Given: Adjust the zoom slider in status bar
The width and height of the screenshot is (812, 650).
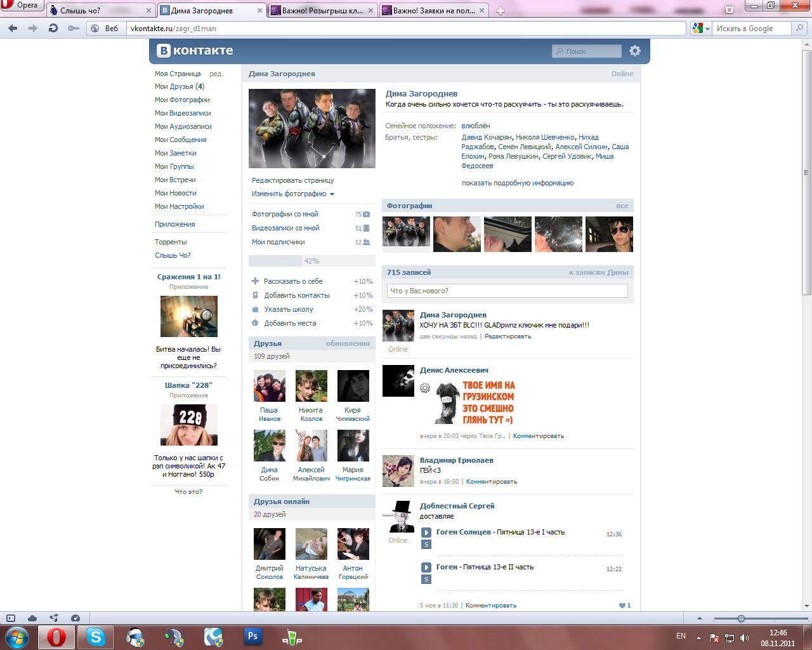Looking at the screenshot, I should tap(740, 618).
